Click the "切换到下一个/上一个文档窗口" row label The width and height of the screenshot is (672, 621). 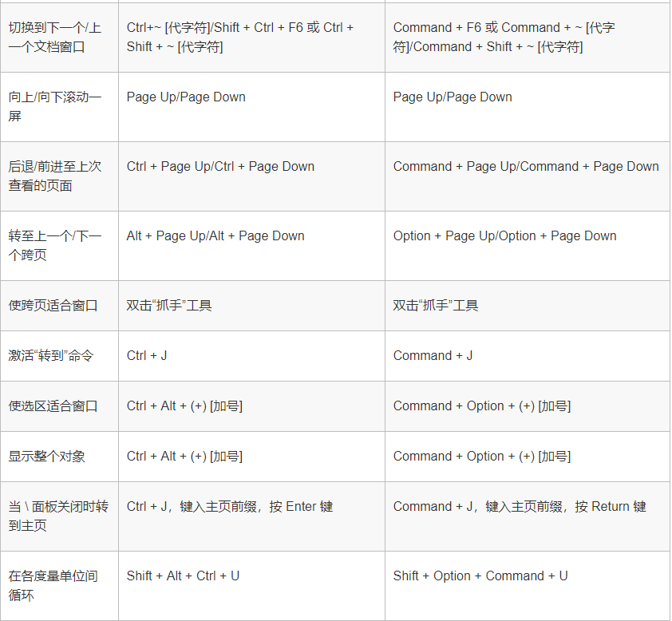[55, 37]
